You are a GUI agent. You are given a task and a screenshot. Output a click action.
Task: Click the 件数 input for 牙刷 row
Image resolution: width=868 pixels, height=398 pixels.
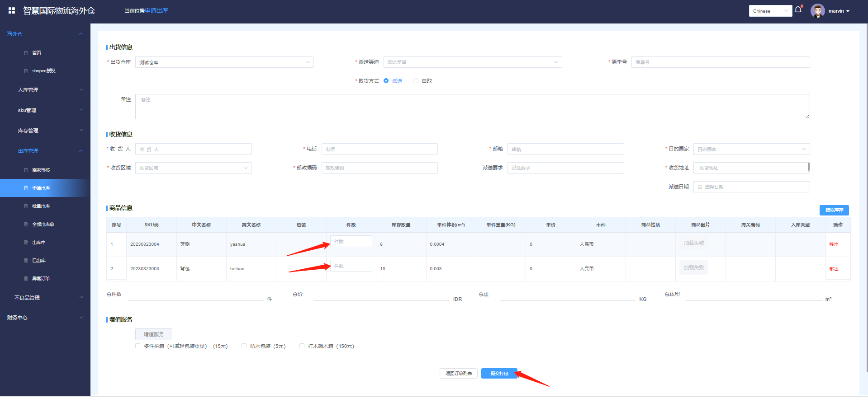[351, 242]
